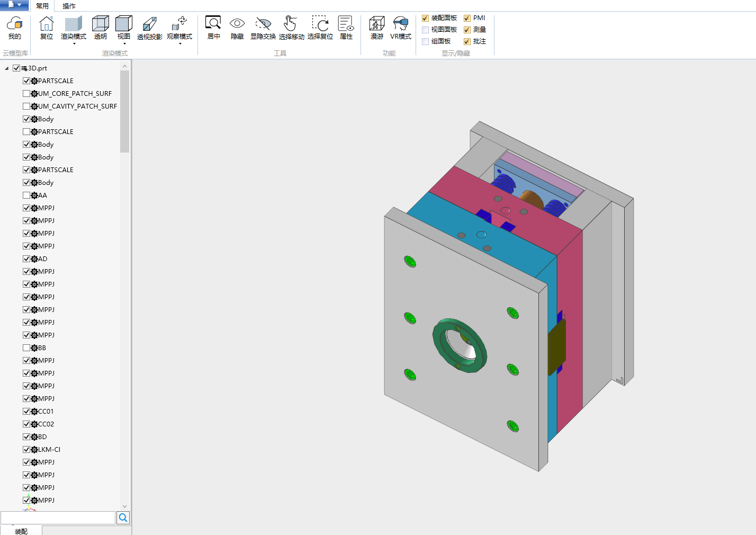Select the 隐藏 hide tool
756x535 pixels.
237,28
